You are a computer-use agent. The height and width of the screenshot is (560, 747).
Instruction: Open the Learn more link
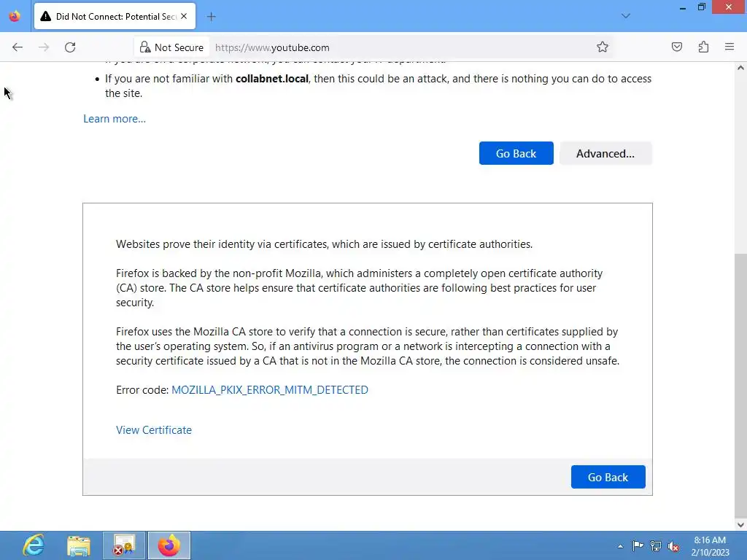[115, 119]
